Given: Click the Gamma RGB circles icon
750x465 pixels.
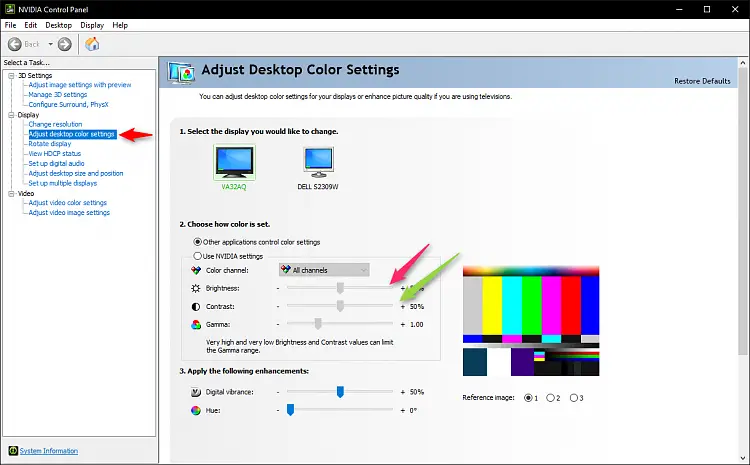Looking at the screenshot, I should [196, 325].
